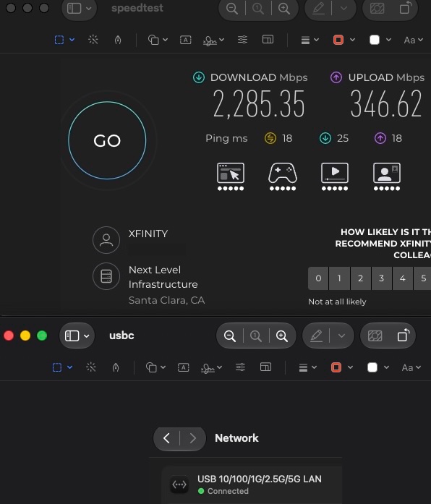The image size is (431, 504).
Task: Start the test with the GO button
Action: point(107,140)
